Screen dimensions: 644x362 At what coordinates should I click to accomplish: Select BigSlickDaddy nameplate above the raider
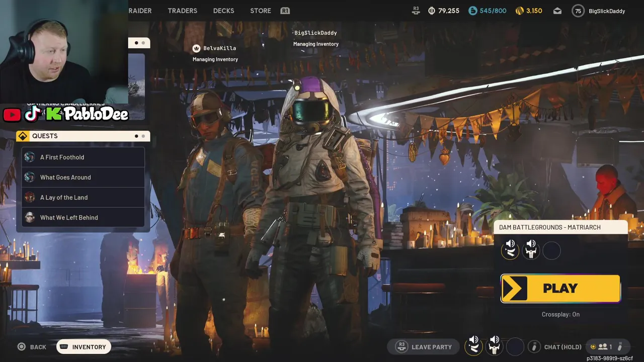pyautogui.click(x=315, y=33)
